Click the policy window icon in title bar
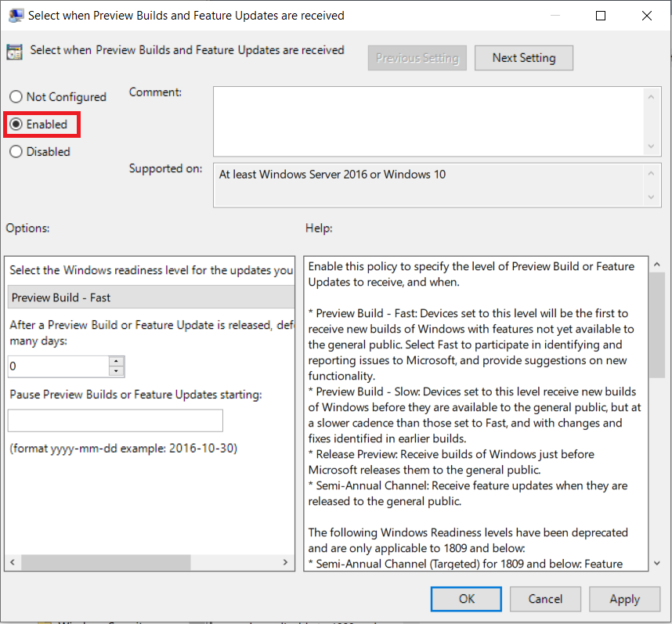Screen dimensions: 672x624 point(15,16)
